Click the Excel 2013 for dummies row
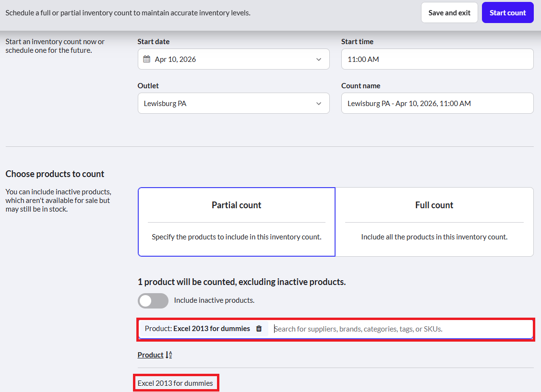 pos(175,383)
